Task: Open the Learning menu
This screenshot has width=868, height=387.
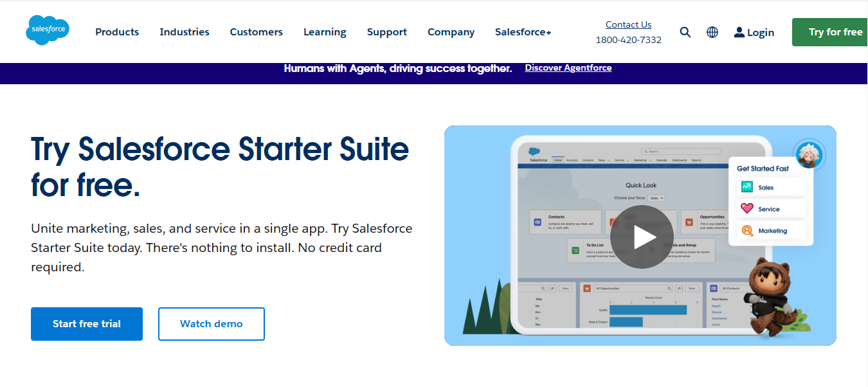Action: click(x=325, y=32)
